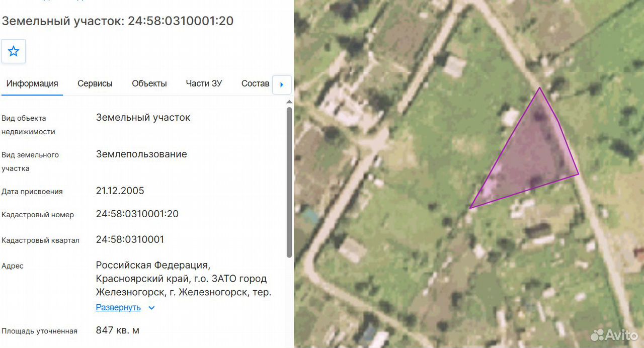Screen dimensions: 644x348
Task: Click the Вид земельного участка label
Action: (x=30, y=161)
